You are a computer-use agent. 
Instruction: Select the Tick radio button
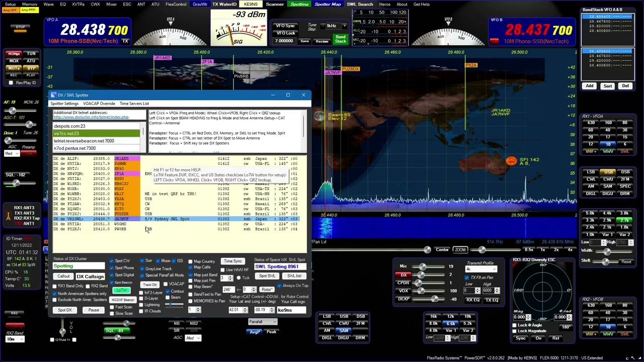tap(239, 278)
